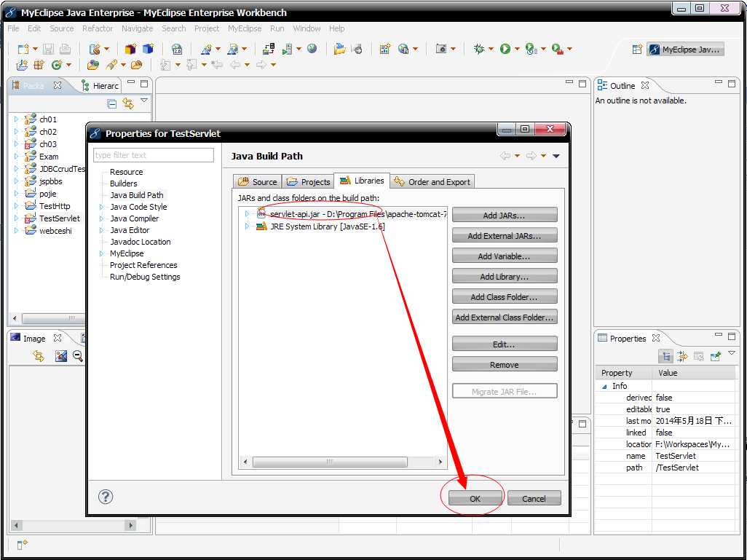Click the zoom out icon in Image view
Screen dimensions: 747x560
[x=78, y=355]
